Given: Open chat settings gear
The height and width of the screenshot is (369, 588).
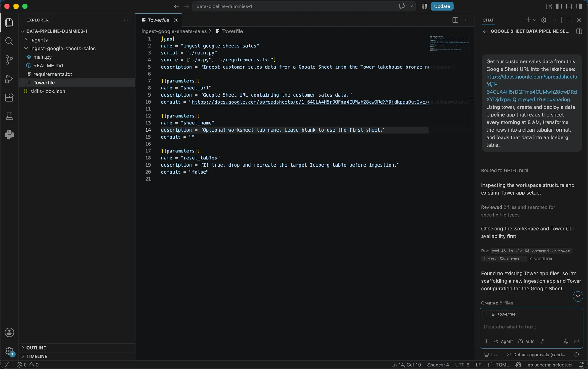Looking at the screenshot, I should tap(544, 20).
